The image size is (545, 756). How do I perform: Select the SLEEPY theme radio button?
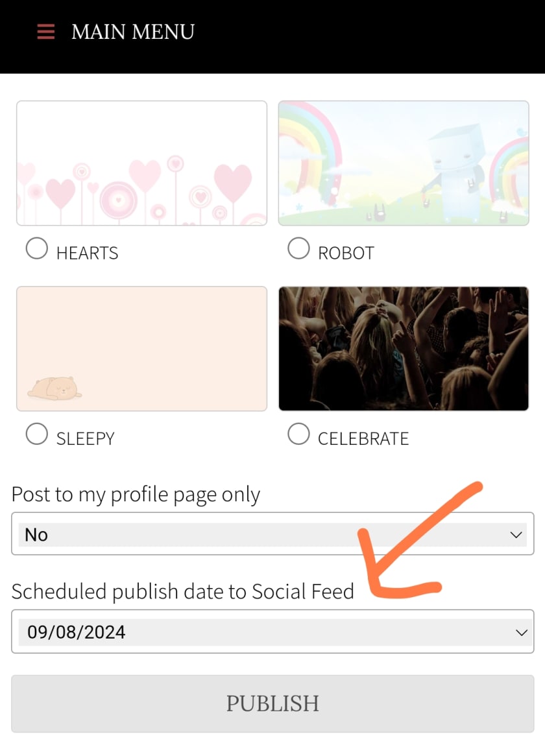point(36,434)
